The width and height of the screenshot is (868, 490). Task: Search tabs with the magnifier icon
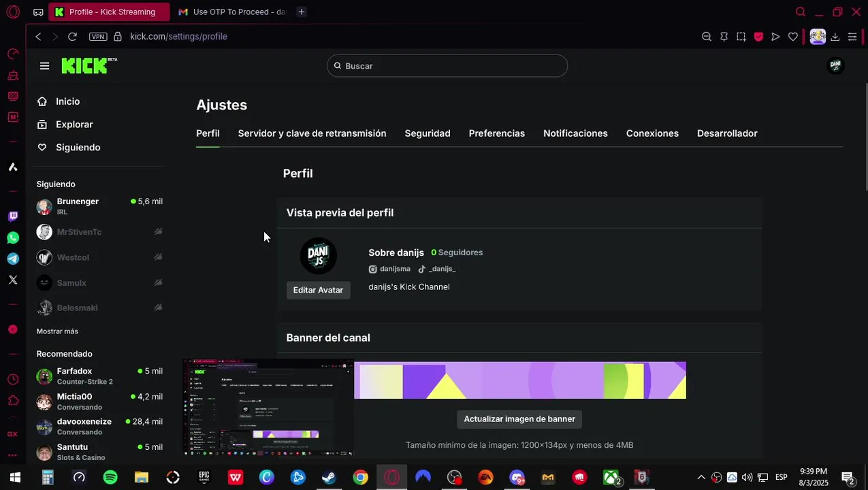[801, 12]
